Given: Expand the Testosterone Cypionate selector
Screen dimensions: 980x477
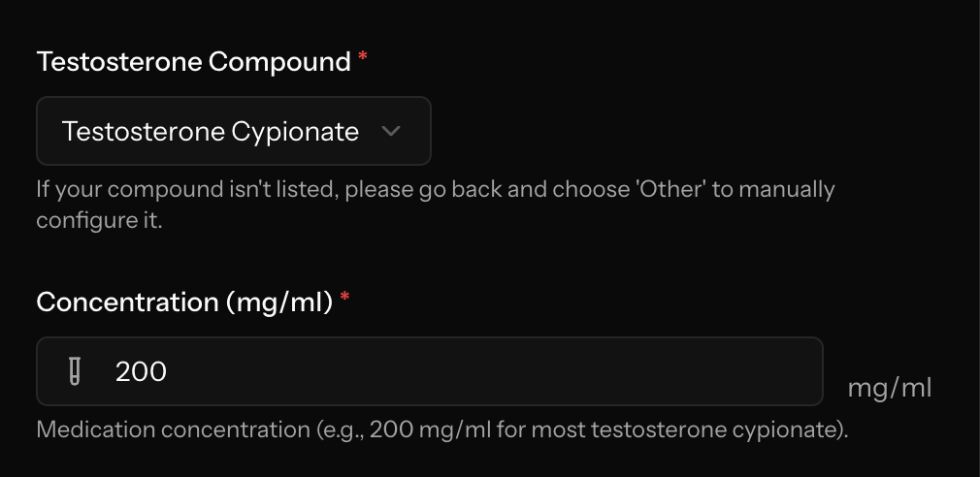Looking at the screenshot, I should [x=234, y=131].
